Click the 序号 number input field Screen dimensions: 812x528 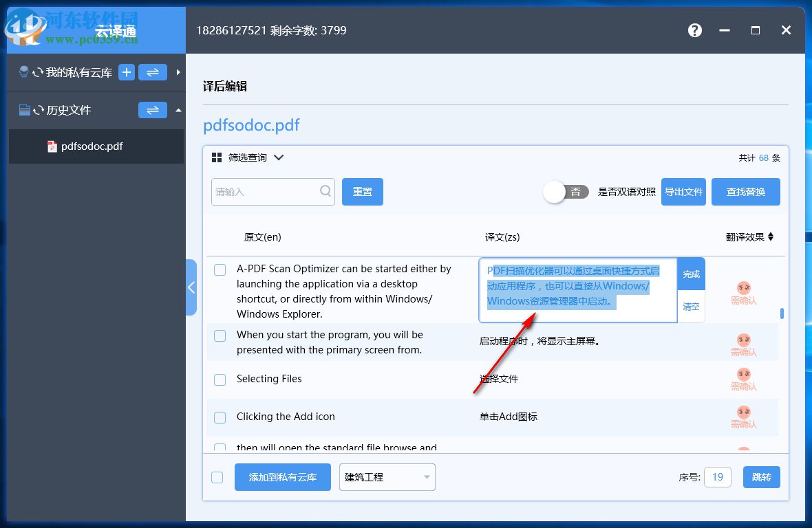(717, 477)
